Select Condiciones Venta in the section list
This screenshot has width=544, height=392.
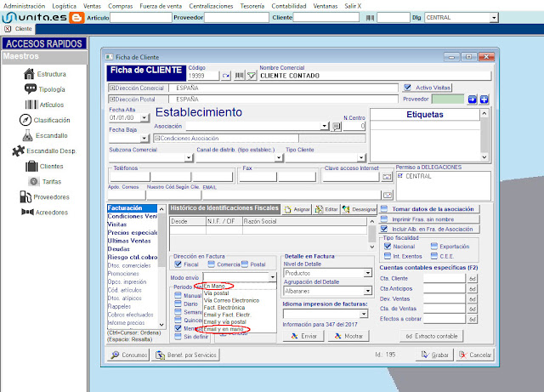(132, 216)
